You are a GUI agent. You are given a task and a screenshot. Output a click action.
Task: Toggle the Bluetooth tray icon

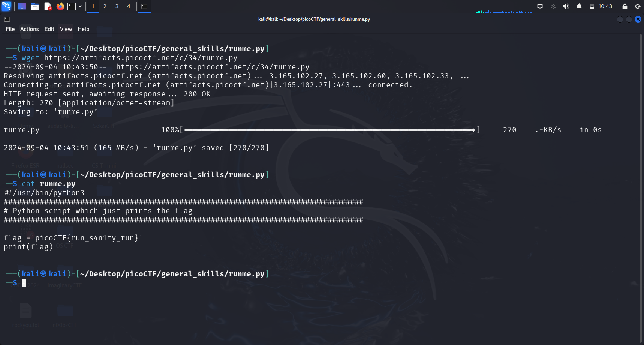[553, 6]
